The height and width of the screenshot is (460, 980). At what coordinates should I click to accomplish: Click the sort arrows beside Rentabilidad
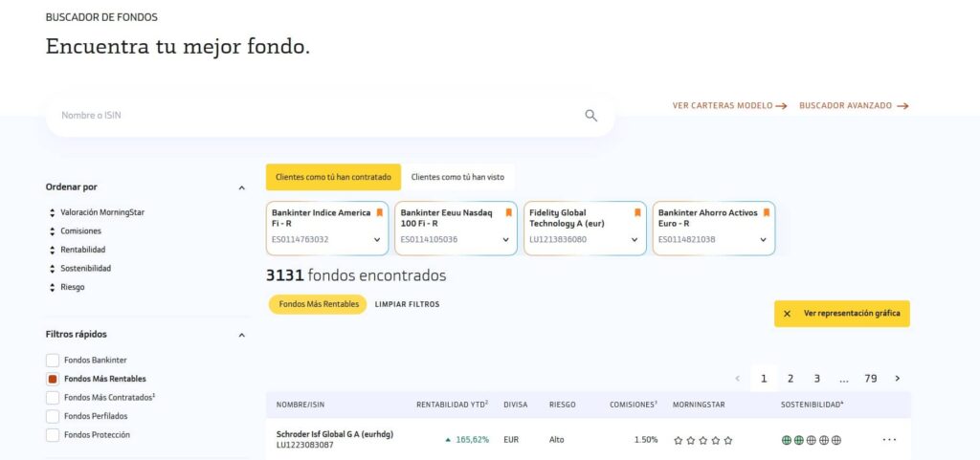tap(53, 251)
